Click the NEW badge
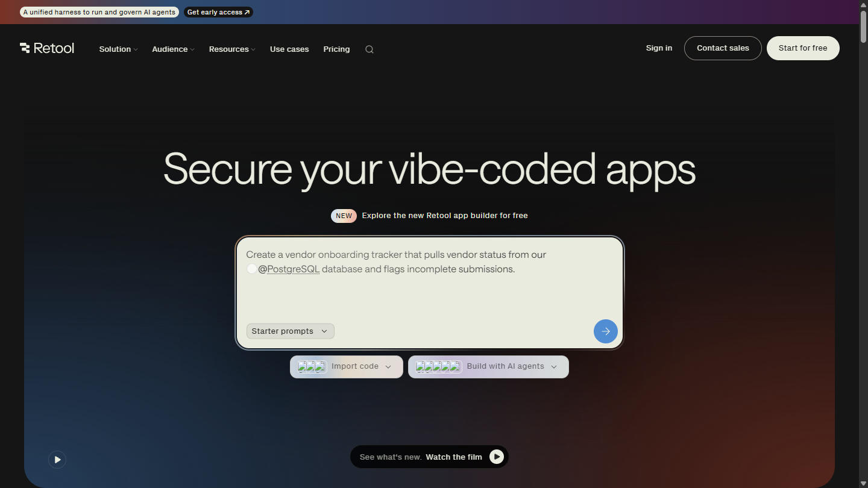 coord(344,216)
